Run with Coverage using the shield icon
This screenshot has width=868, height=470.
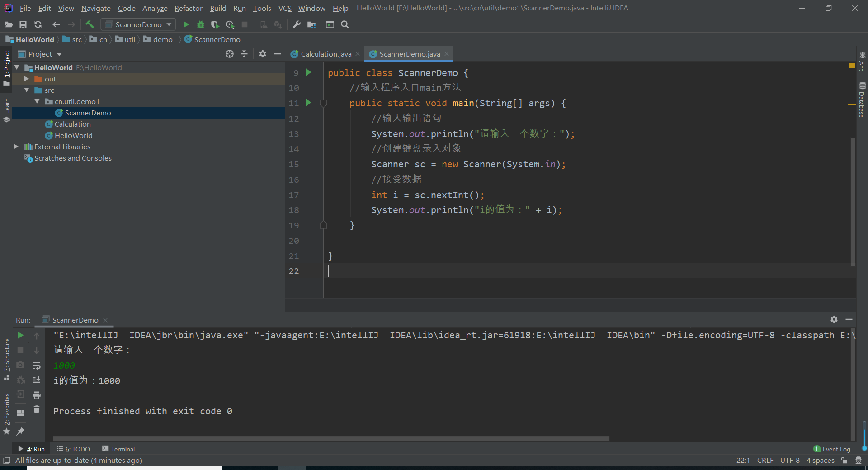click(x=215, y=24)
